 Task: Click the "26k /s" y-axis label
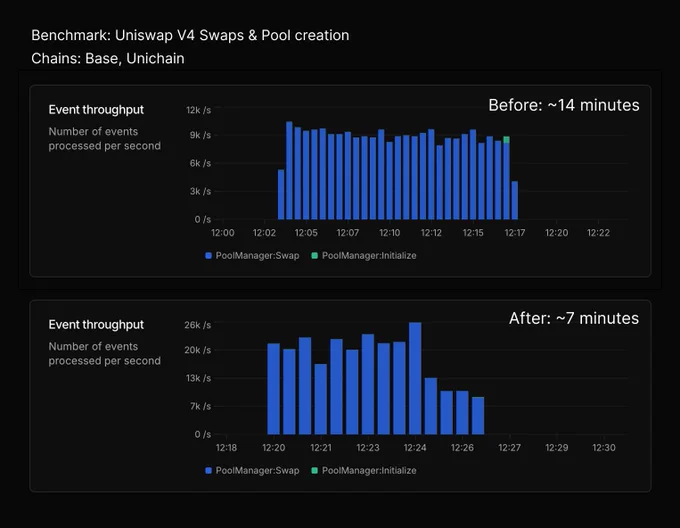[x=198, y=325]
